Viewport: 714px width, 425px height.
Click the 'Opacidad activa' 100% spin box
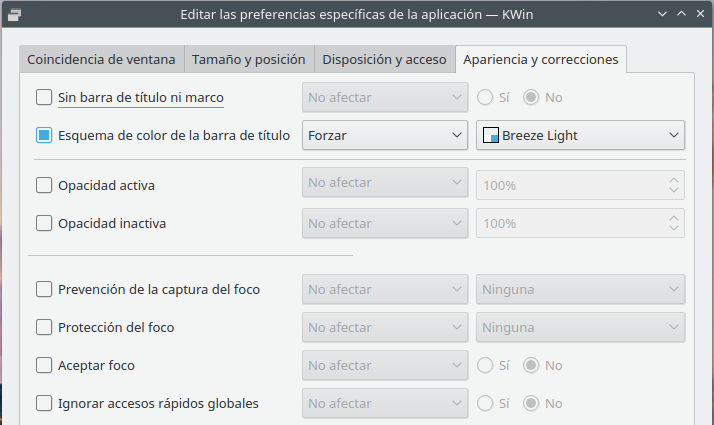tap(570, 185)
